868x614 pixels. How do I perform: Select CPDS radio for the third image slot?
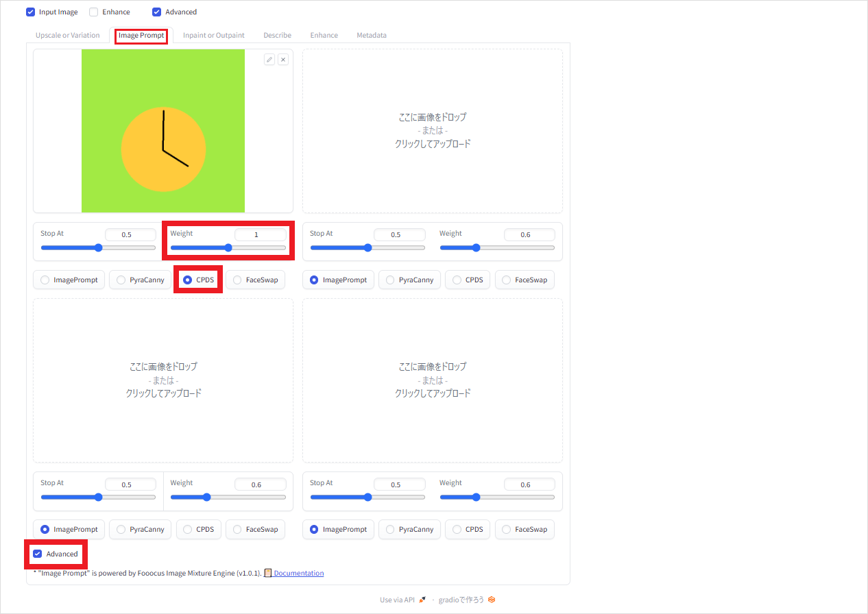coord(187,529)
